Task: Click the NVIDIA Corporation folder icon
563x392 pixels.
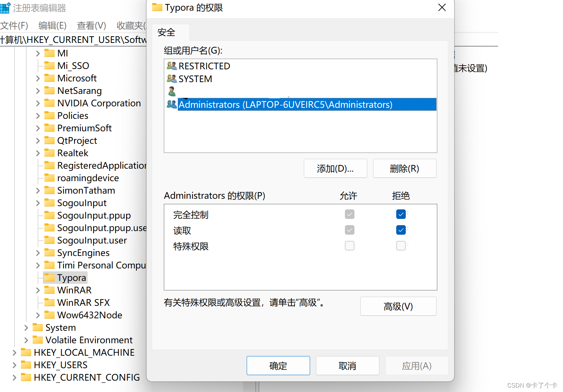Action: click(x=49, y=103)
